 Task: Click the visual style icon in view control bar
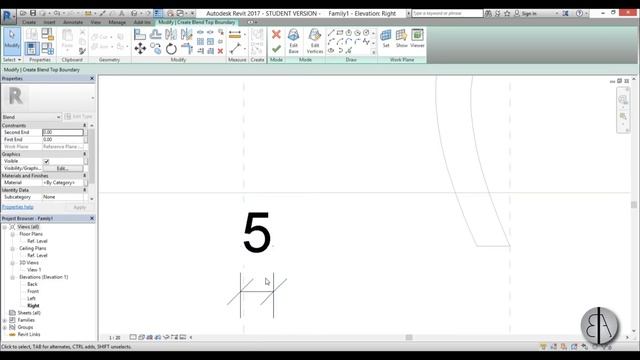point(141,337)
